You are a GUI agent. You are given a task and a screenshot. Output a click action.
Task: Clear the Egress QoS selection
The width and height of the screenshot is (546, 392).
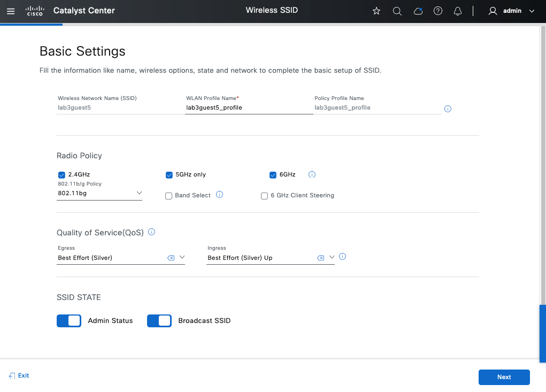point(171,258)
